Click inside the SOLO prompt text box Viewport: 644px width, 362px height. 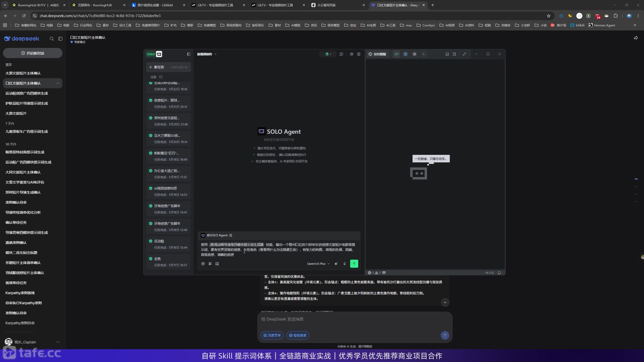click(279, 249)
